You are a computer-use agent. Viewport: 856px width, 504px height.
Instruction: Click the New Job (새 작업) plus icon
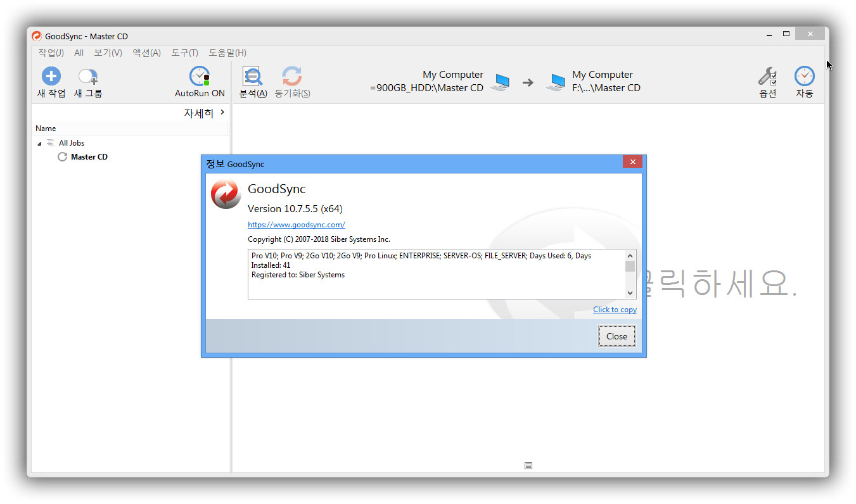coord(51,77)
